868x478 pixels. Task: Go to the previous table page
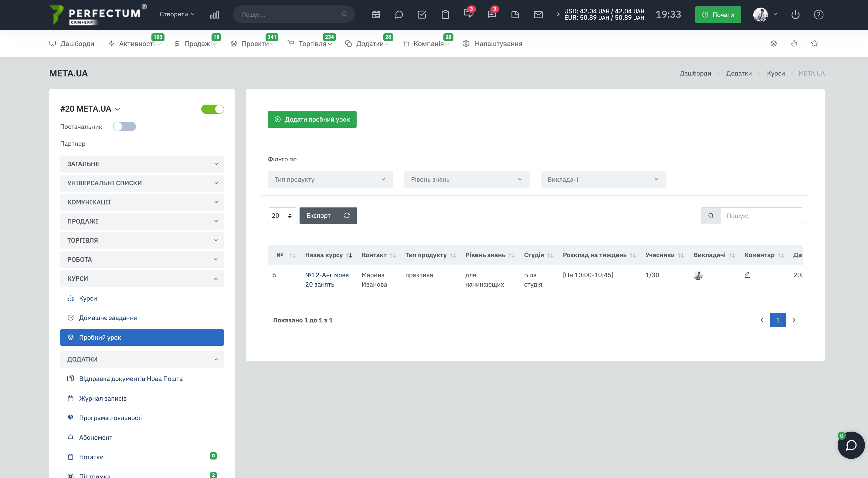point(761,320)
